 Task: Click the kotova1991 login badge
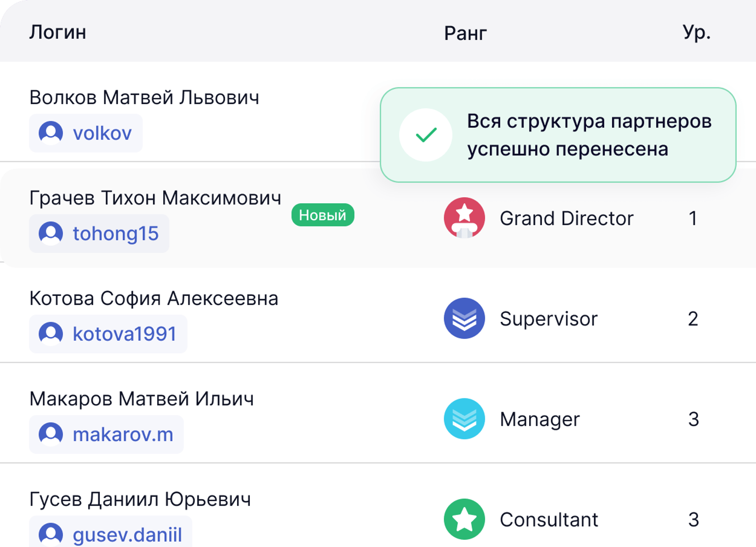[108, 334]
